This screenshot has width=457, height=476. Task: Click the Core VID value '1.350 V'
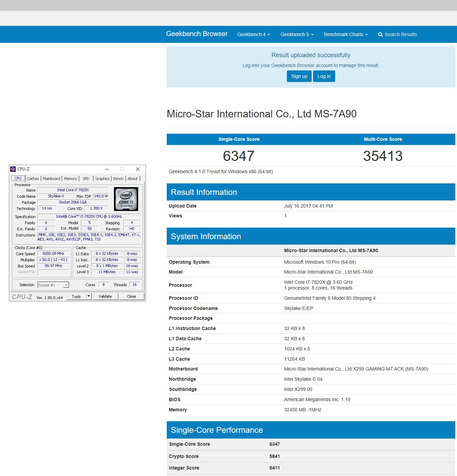[96, 208]
